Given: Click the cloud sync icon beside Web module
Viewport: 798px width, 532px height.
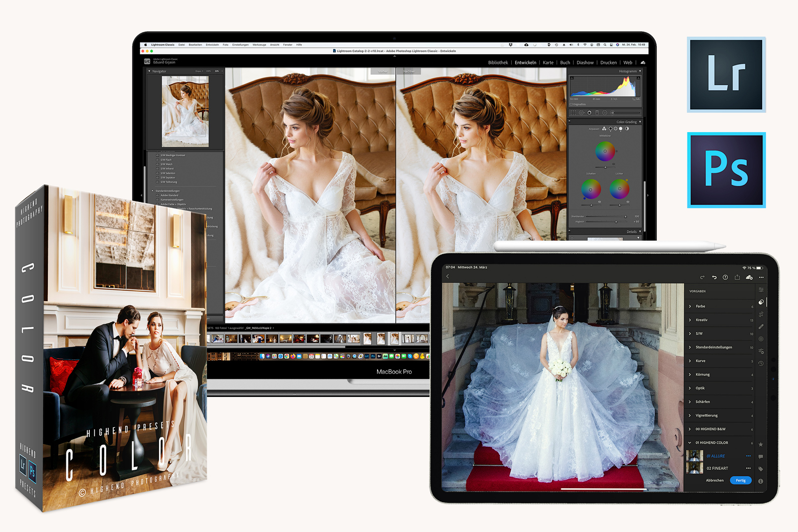Looking at the screenshot, I should (x=643, y=62).
